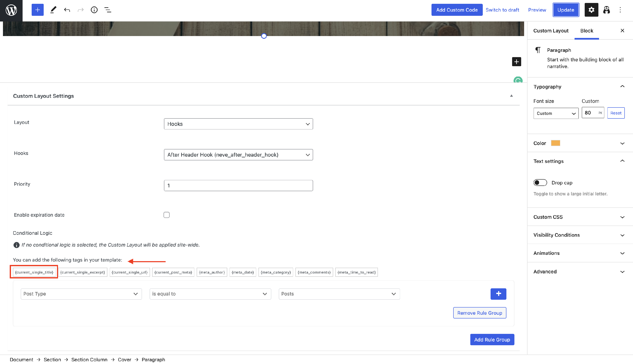Viewport: 633px width, 364px height.
Task: Open the orange text color swatch
Action: click(x=555, y=143)
